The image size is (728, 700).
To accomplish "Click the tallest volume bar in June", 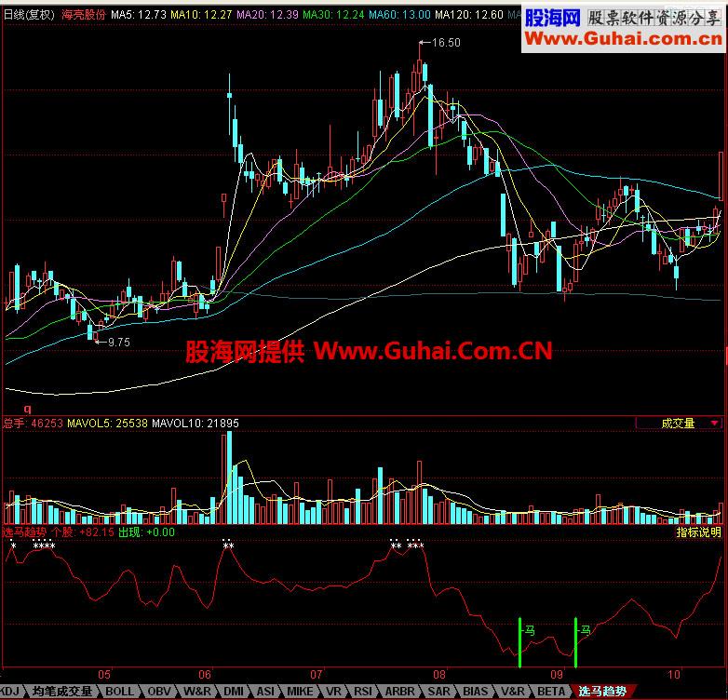I will [229, 478].
